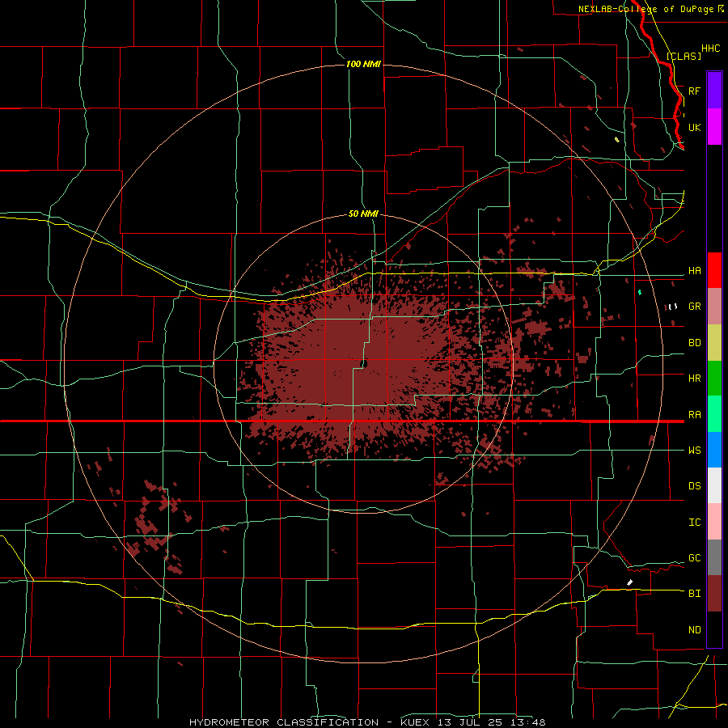Click the 'RA' legend label
This screenshot has height=728, width=728.
click(x=695, y=415)
